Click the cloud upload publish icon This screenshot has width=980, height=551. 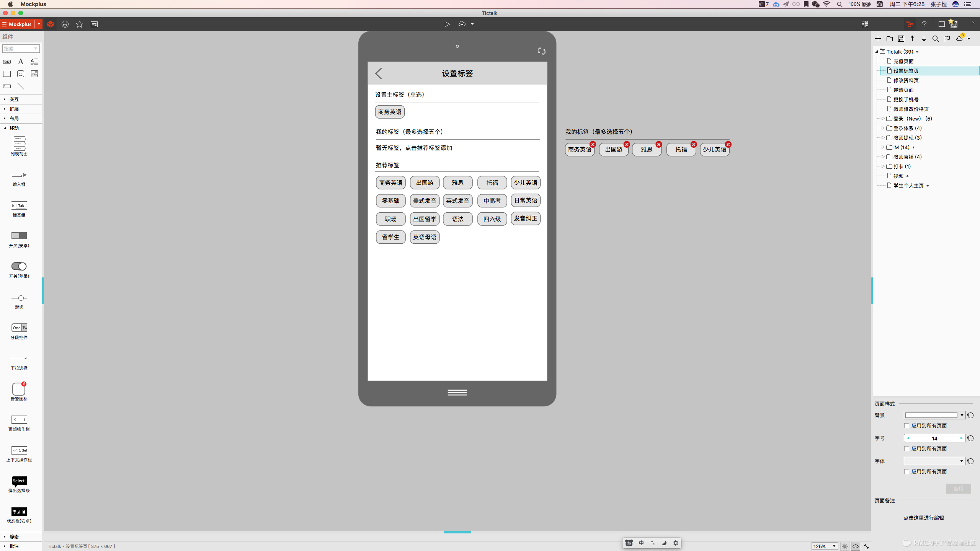pos(462,24)
